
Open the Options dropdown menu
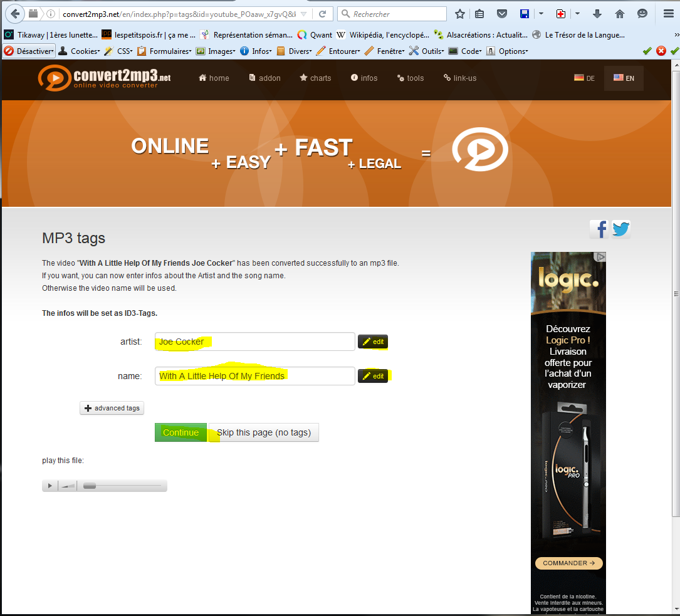point(507,51)
